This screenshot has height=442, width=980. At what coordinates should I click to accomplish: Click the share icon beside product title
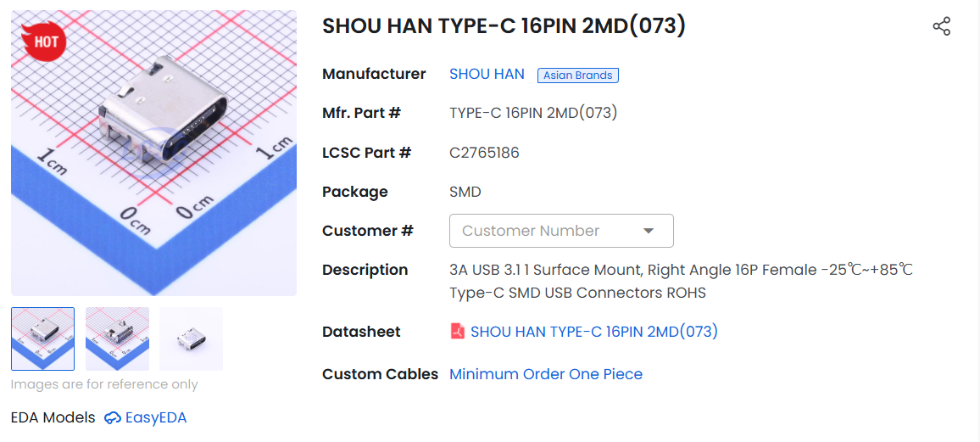tap(941, 26)
